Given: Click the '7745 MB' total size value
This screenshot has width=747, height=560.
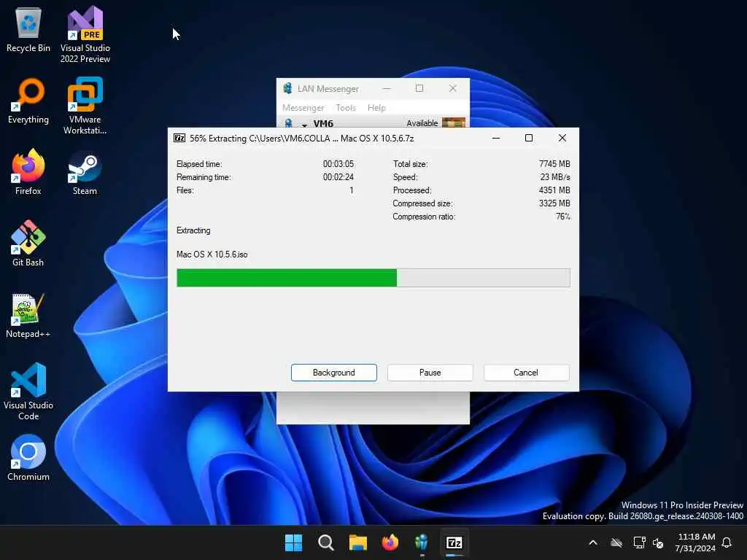Looking at the screenshot, I should point(554,164).
